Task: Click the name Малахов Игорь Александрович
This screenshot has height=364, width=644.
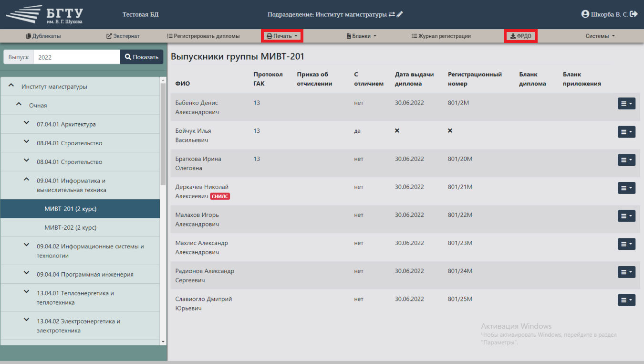Action: [x=197, y=219]
